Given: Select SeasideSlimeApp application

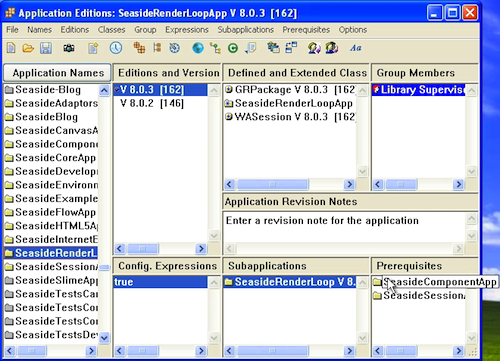Looking at the screenshot, I should coord(51,280).
